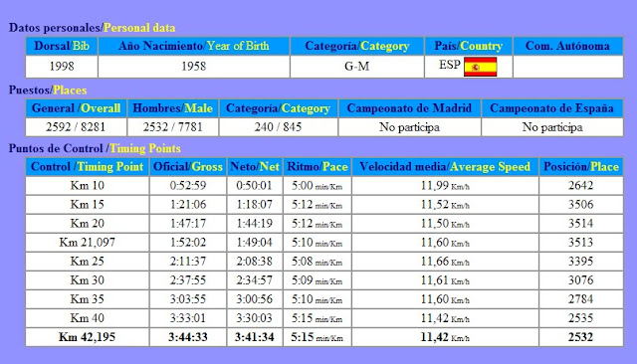This screenshot has height=364, width=637.
Task: Select the Km 42,195 finish label
Action: pos(88,337)
